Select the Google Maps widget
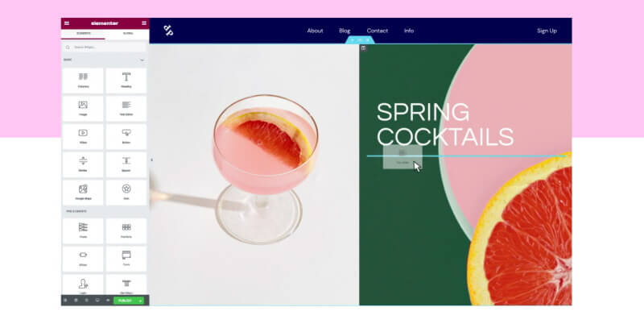Screen dimensions: 644x328 click(x=83, y=193)
